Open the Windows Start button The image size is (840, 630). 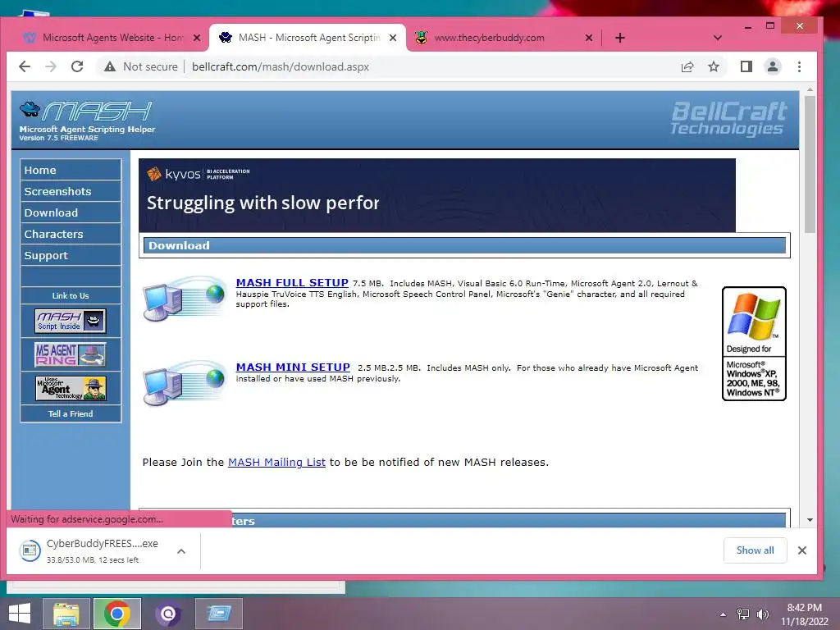(x=20, y=614)
